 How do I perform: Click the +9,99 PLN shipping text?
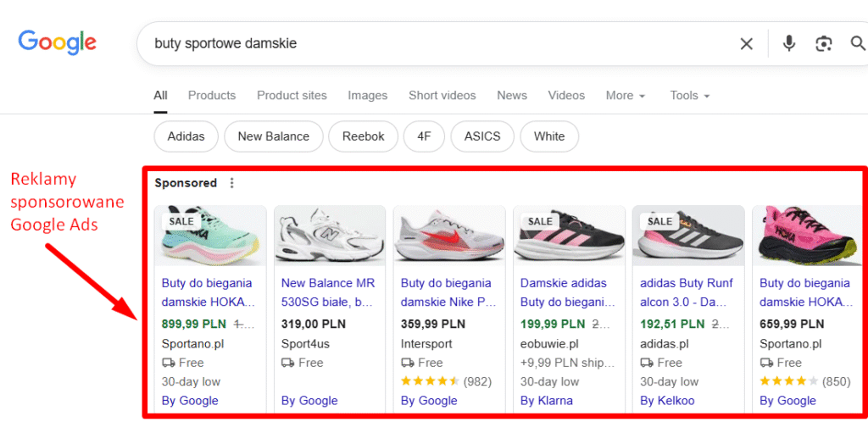[567, 363]
